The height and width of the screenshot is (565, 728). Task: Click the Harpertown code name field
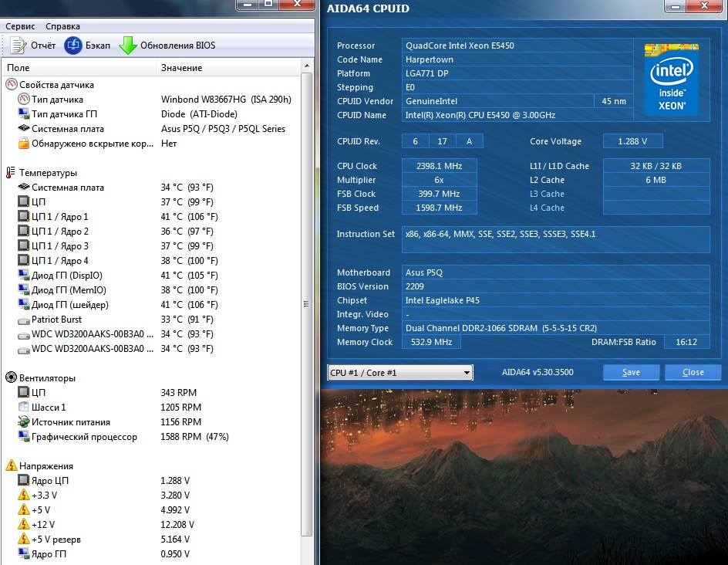click(517, 59)
